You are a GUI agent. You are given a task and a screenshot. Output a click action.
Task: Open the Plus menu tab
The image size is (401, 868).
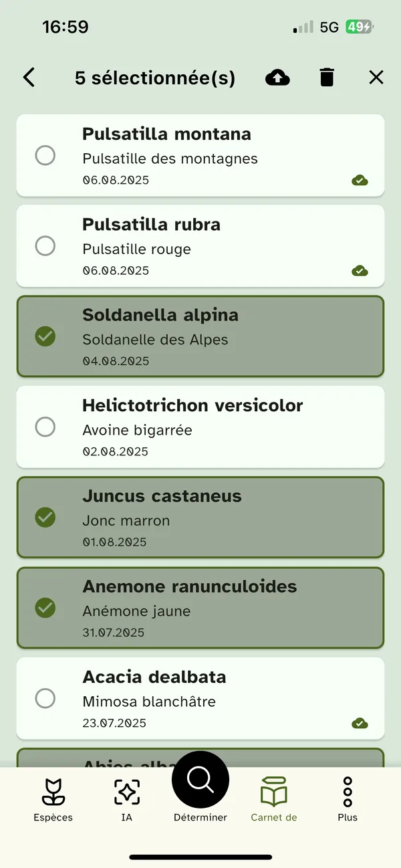(x=348, y=799)
